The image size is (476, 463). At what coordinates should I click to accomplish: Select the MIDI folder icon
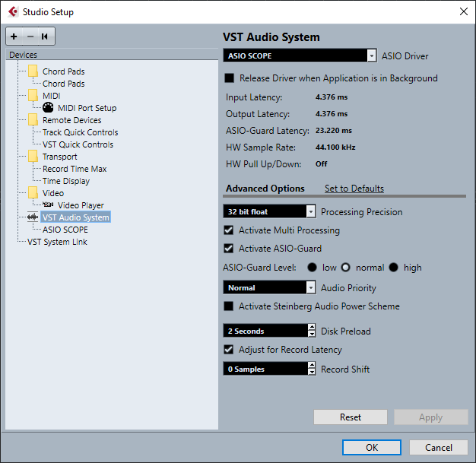coord(33,95)
